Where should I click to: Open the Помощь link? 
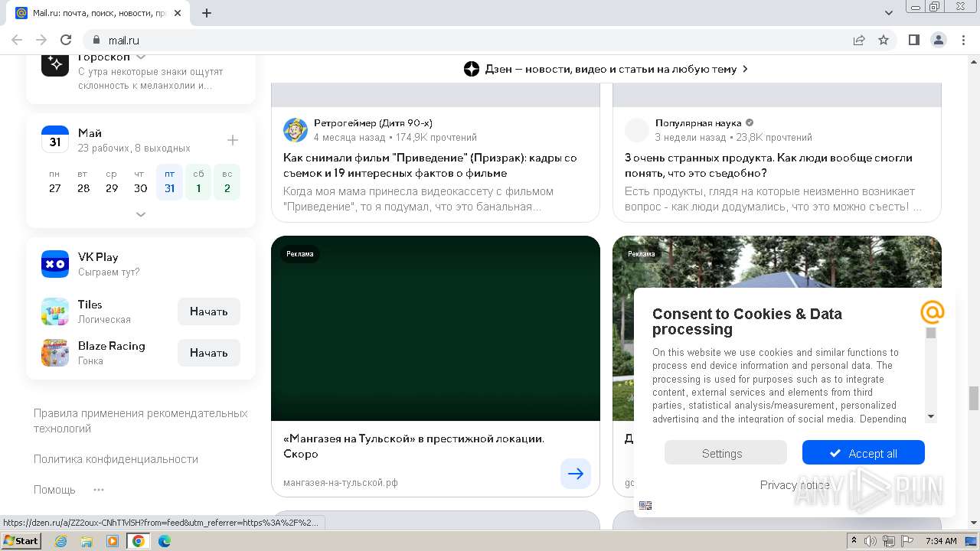(x=54, y=490)
